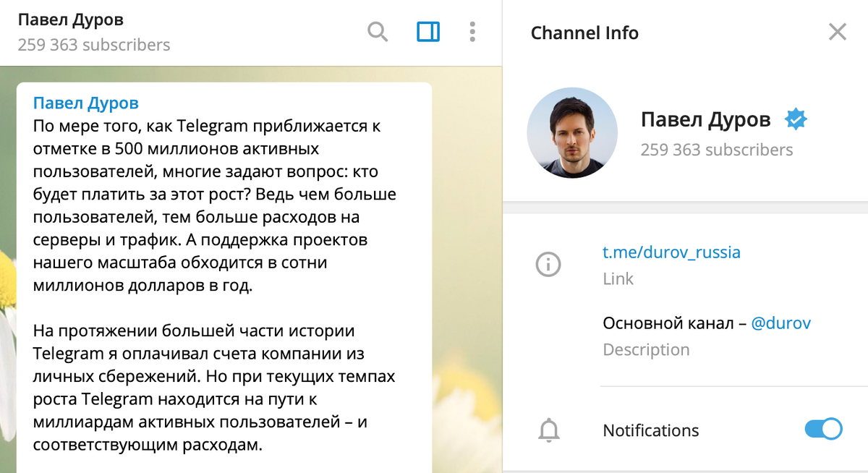Viewport: 868px width, 473px height.
Task: Click the Павел Дуров sender name in message
Action: tap(86, 103)
